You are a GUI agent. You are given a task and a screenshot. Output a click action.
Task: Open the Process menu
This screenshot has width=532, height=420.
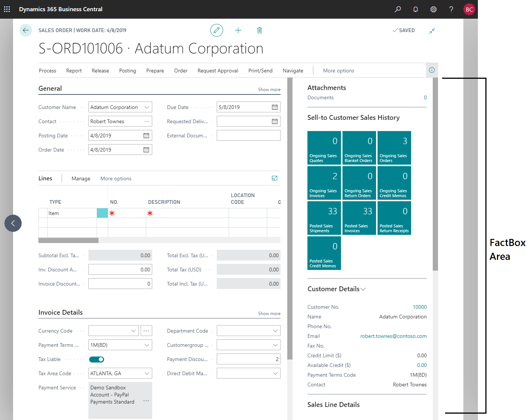pos(47,71)
